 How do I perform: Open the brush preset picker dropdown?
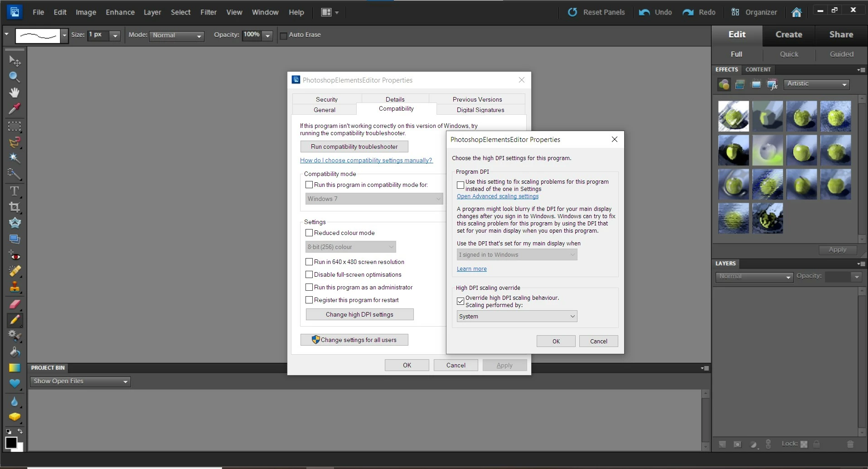click(64, 35)
